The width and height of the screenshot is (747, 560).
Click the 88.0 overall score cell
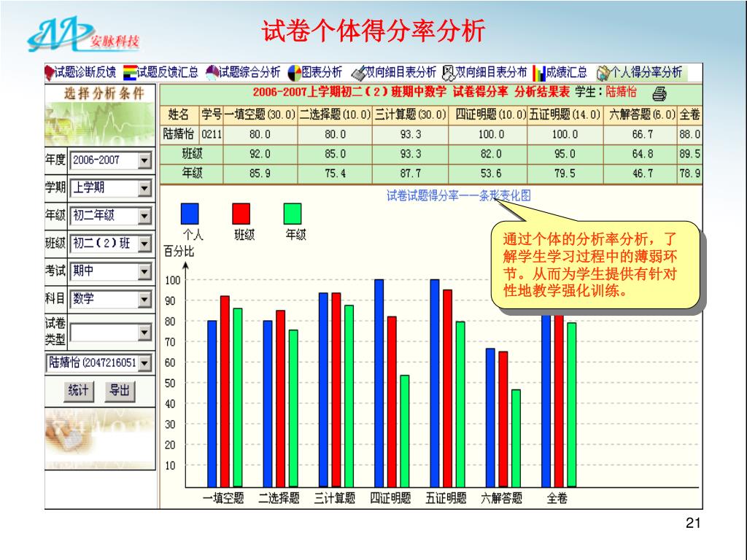[x=689, y=134]
